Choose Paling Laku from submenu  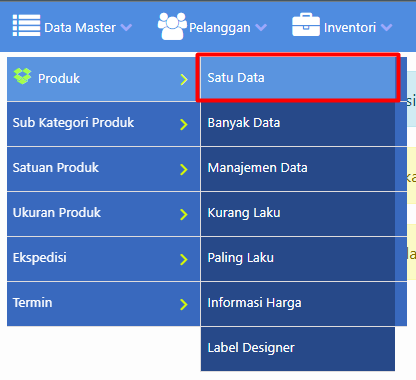coord(298,259)
